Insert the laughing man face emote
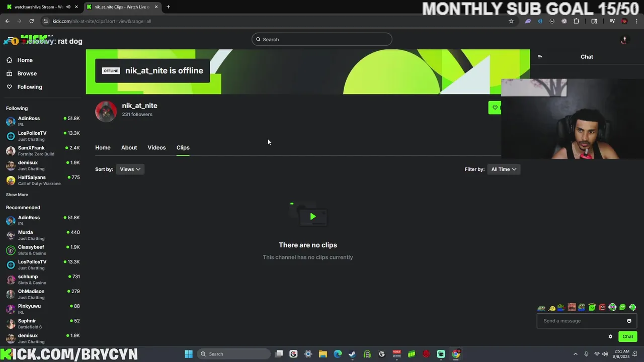This screenshot has width=644, height=362. (x=572, y=307)
